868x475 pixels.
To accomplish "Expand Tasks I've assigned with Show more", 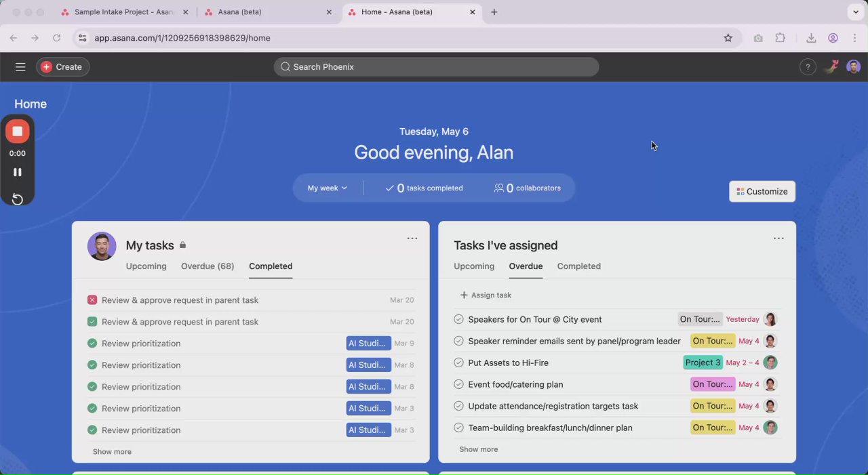I will click(478, 449).
